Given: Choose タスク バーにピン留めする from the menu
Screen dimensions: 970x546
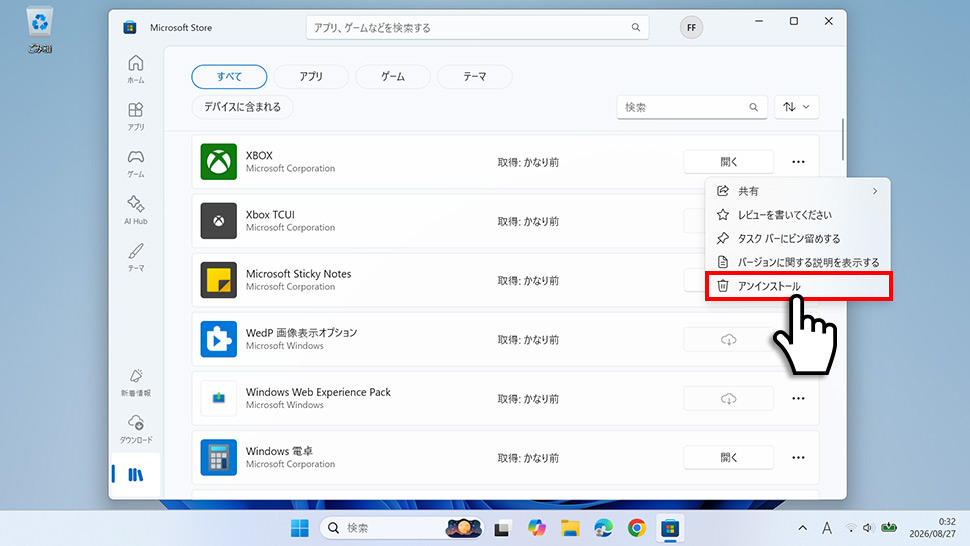Looking at the screenshot, I should 798,238.
